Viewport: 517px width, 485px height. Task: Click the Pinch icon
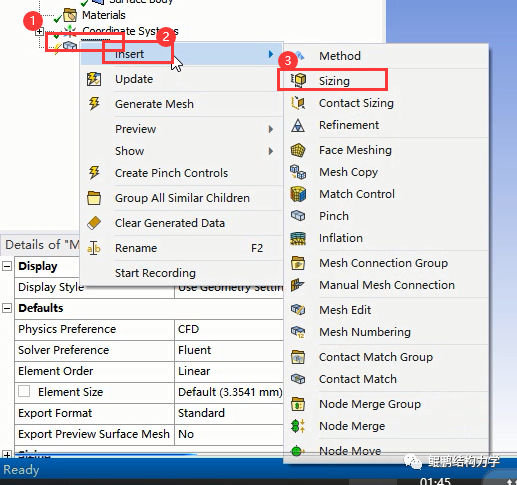(x=298, y=216)
